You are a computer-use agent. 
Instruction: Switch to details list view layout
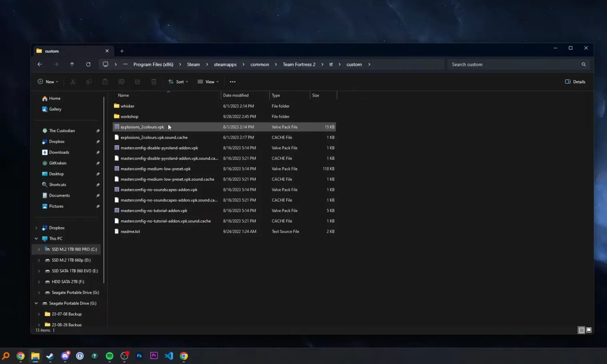(581, 330)
